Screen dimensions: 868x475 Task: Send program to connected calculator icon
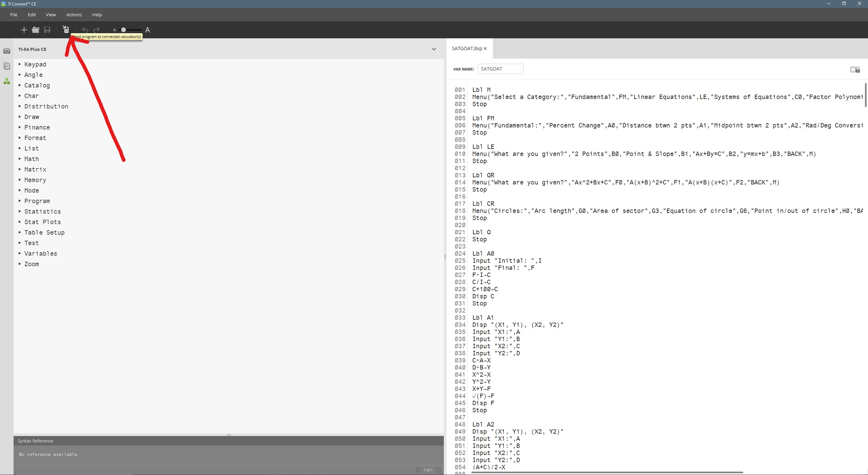coord(66,30)
